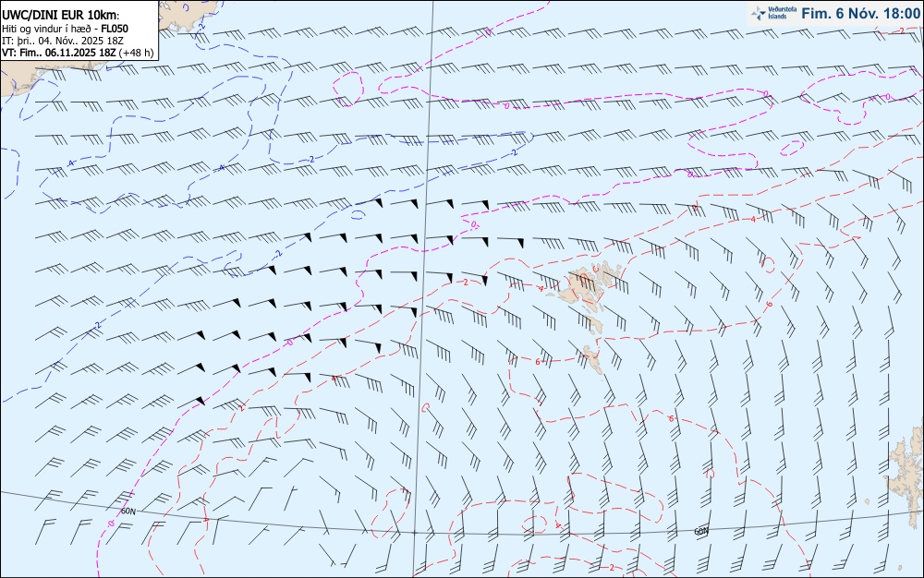Screen dimensions: 924x578
Task: Click the 'UWC/DINI EUR 10km' chart title
Action: [x=61, y=15]
